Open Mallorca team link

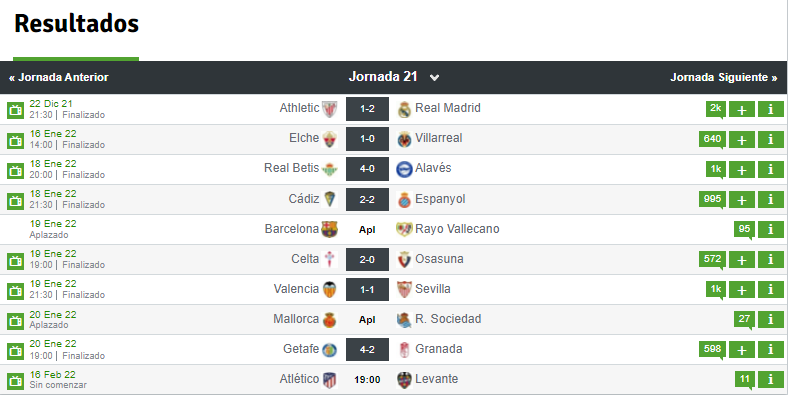296,319
